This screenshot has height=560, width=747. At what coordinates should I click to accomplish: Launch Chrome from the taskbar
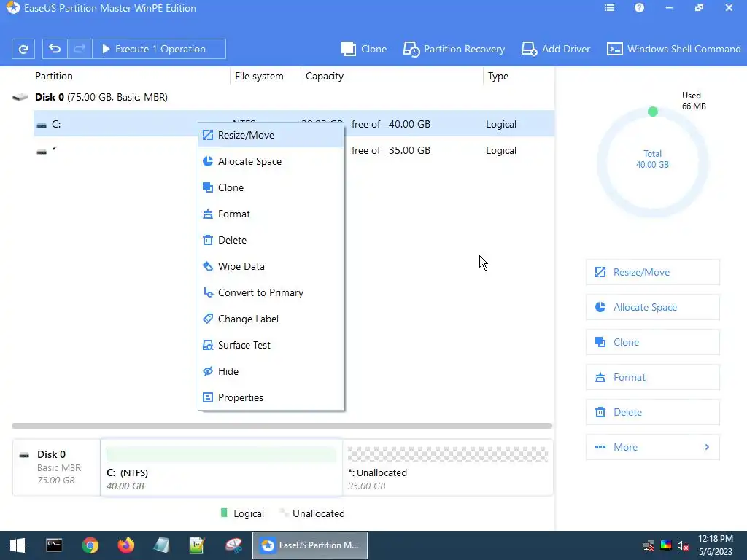90,545
